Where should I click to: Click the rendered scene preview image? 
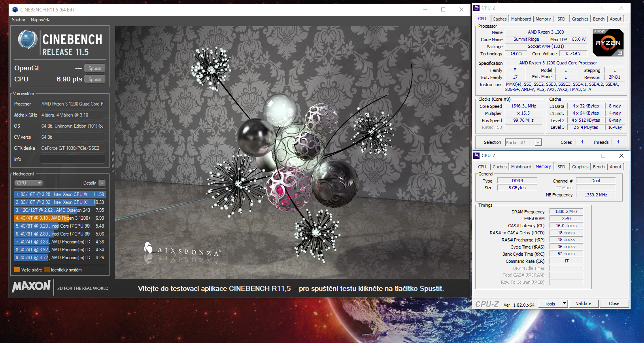click(x=292, y=153)
